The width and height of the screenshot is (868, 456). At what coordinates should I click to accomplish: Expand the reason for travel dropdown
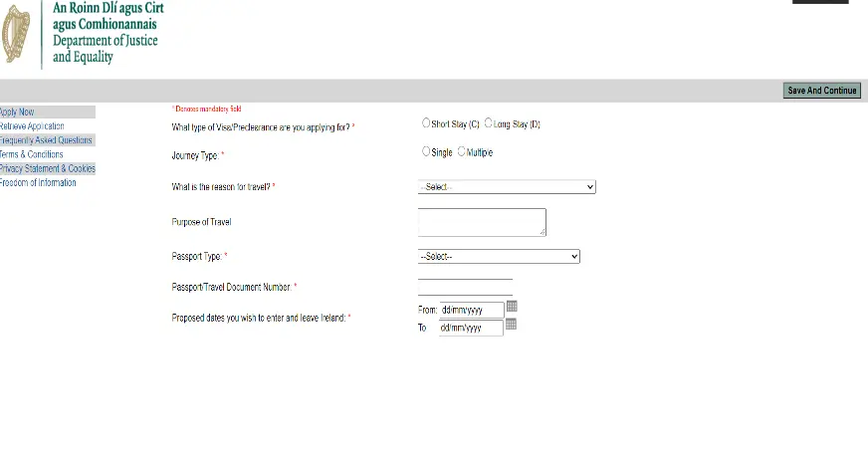507,187
